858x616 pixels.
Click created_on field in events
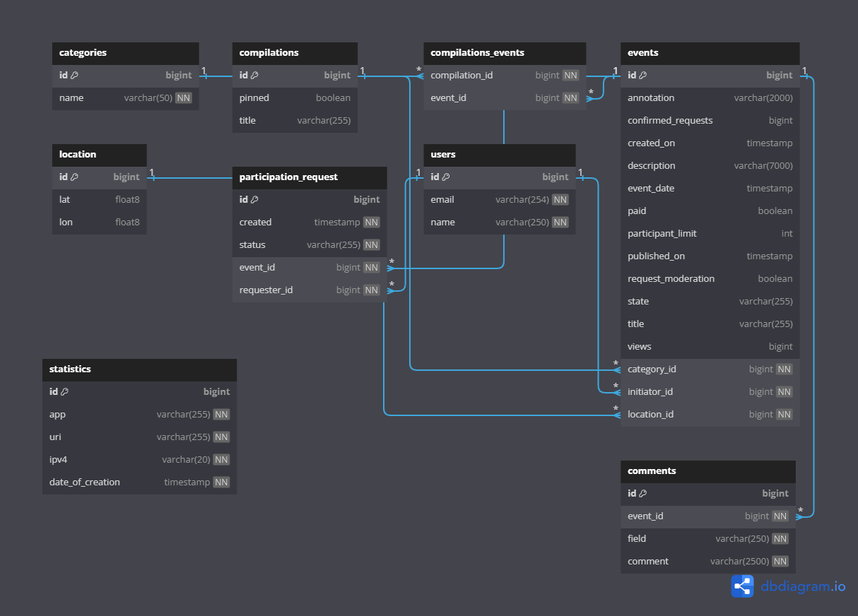click(710, 143)
